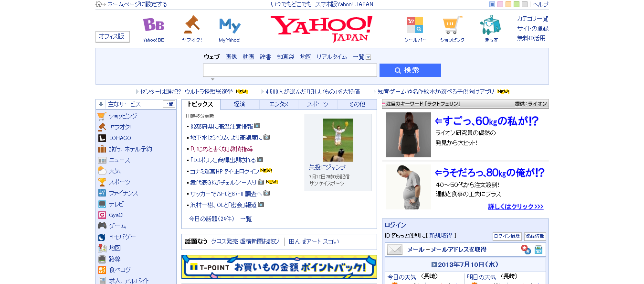Click the LOHACO icon in sidebar
Viewport: 644px width, 284px height.
(x=102, y=138)
